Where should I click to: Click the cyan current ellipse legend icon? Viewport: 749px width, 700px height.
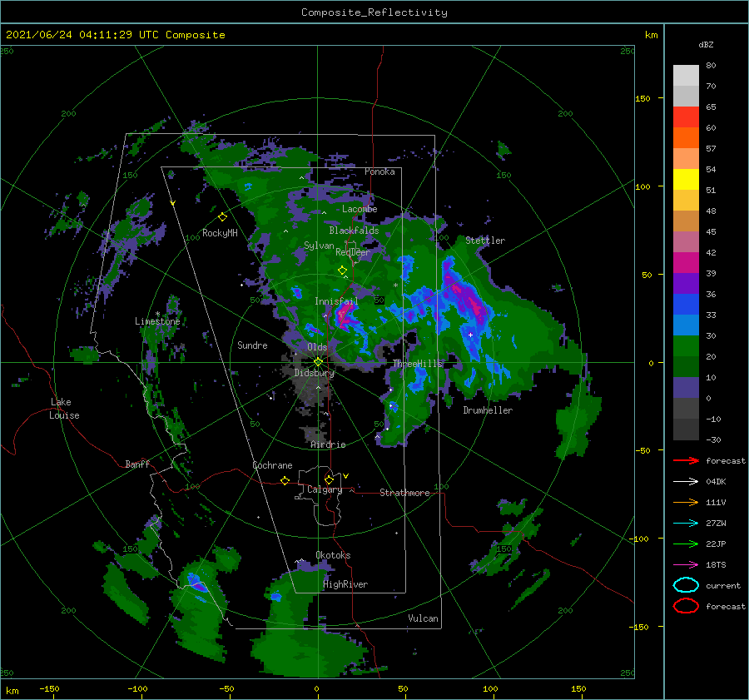[x=686, y=585]
